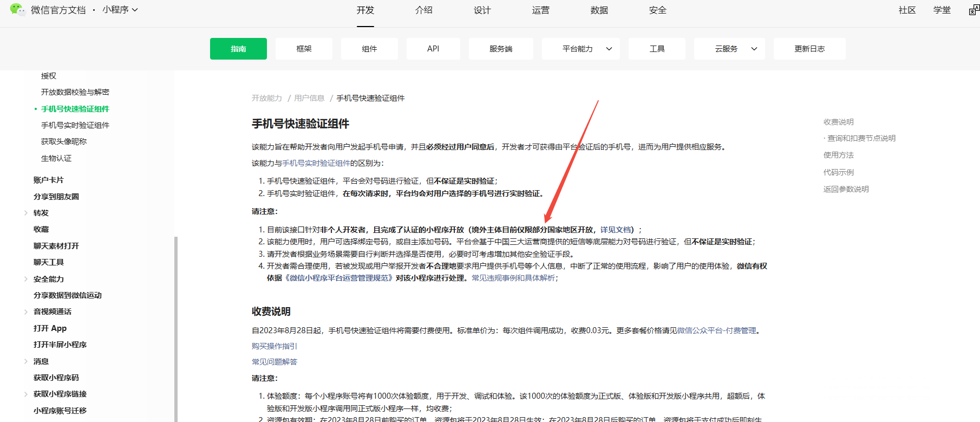Open 打开半屏小程序 in the sidebar

(60, 345)
